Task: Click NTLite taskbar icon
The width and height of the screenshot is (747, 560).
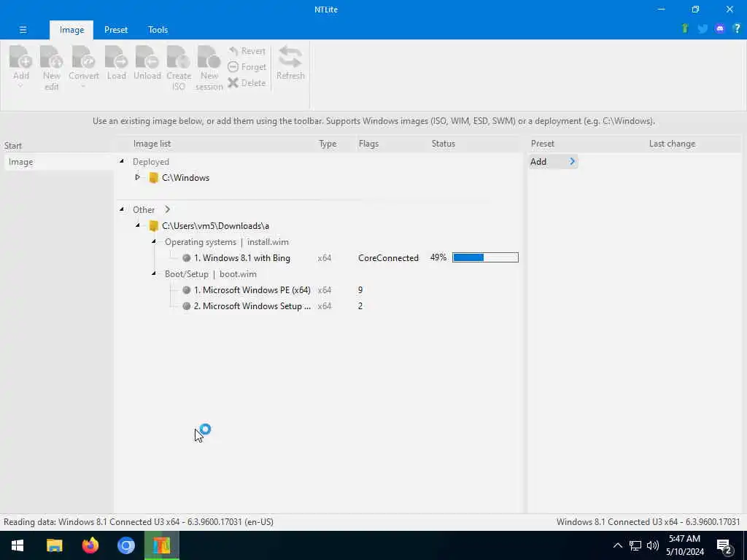Action: click(x=162, y=545)
